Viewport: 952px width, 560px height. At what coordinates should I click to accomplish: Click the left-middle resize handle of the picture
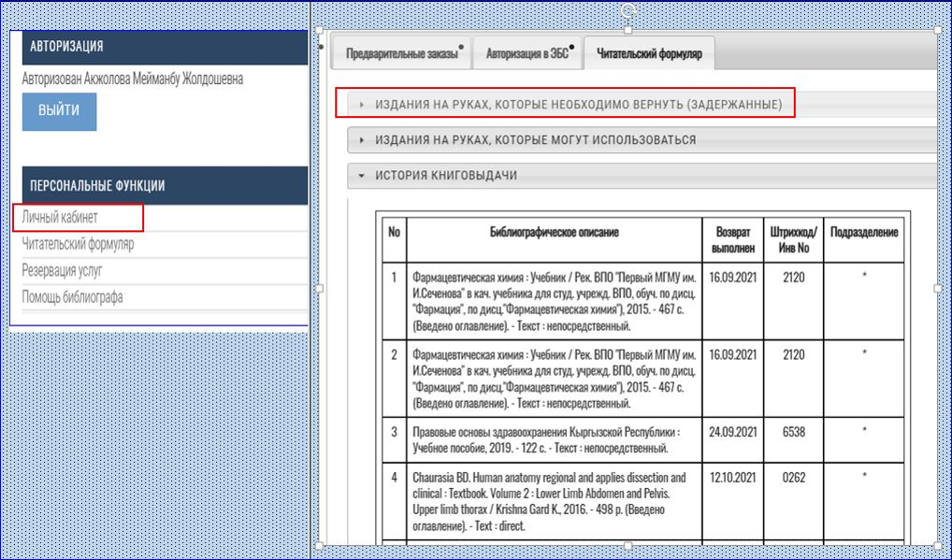point(319,289)
